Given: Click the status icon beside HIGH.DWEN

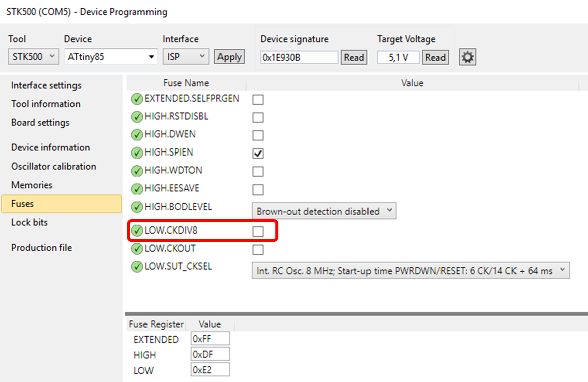Looking at the screenshot, I should (137, 134).
